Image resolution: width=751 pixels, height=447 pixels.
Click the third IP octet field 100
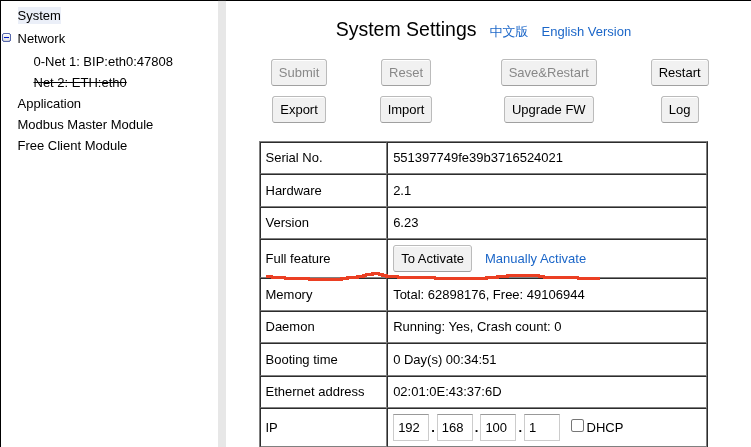click(x=498, y=427)
